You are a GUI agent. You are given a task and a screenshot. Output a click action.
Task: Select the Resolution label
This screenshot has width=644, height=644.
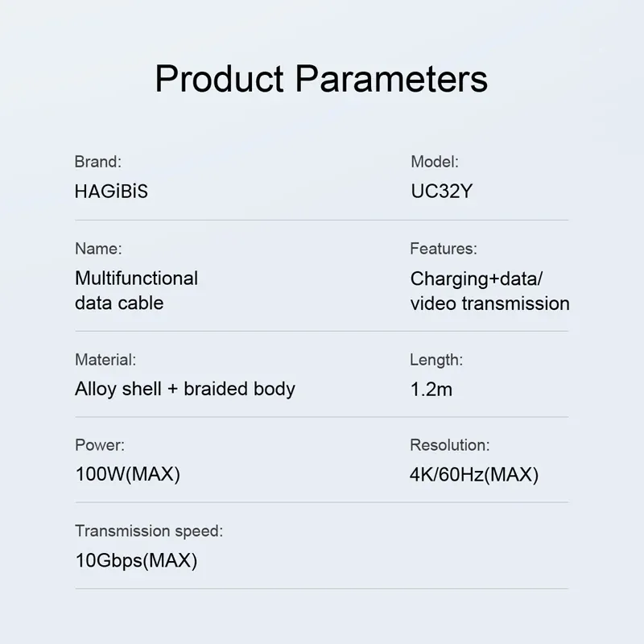(x=450, y=445)
